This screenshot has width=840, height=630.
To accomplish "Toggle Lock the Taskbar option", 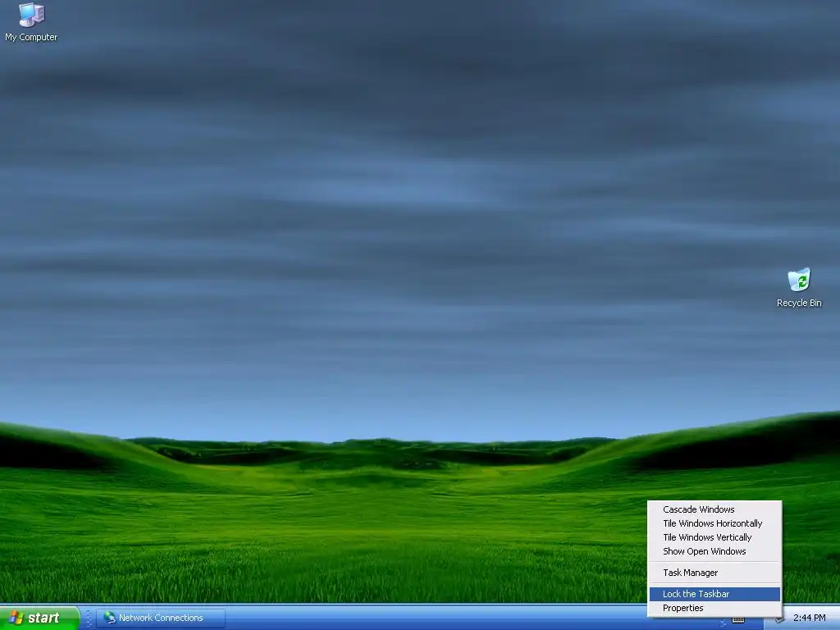I will (714, 594).
